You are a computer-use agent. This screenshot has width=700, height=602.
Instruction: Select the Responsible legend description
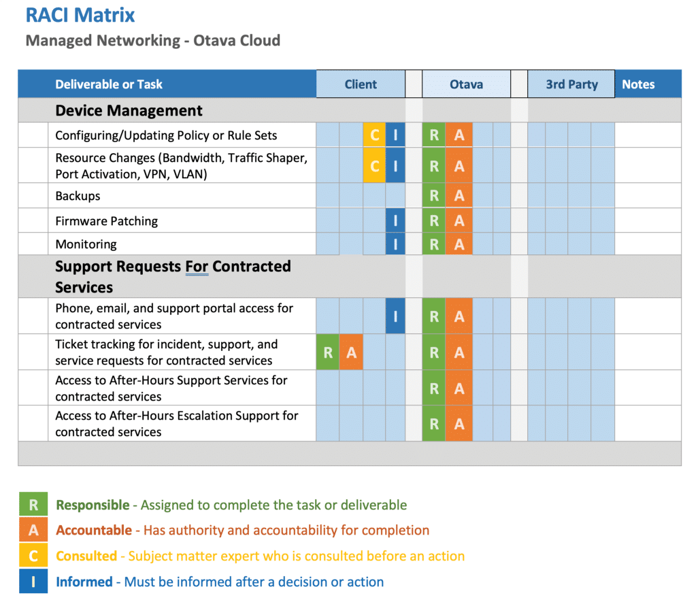pyautogui.click(x=231, y=505)
